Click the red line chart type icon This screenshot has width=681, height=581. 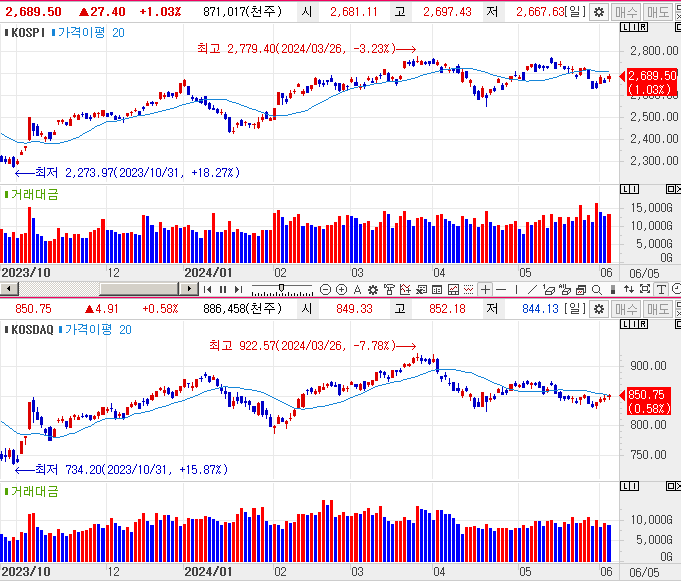tap(453, 290)
